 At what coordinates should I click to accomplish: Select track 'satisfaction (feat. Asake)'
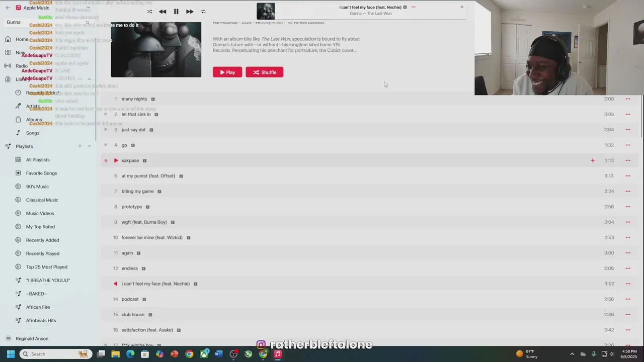click(x=147, y=330)
